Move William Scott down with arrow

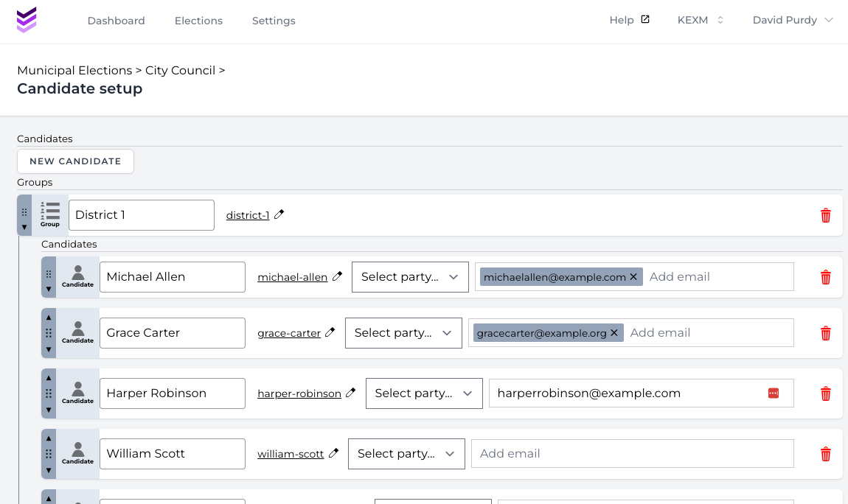(x=49, y=470)
